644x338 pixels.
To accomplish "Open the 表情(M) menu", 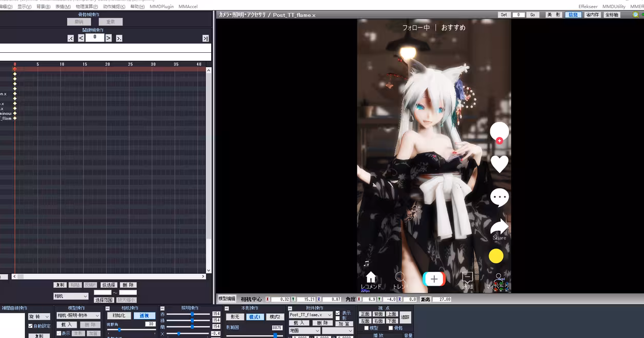I will click(63, 7).
